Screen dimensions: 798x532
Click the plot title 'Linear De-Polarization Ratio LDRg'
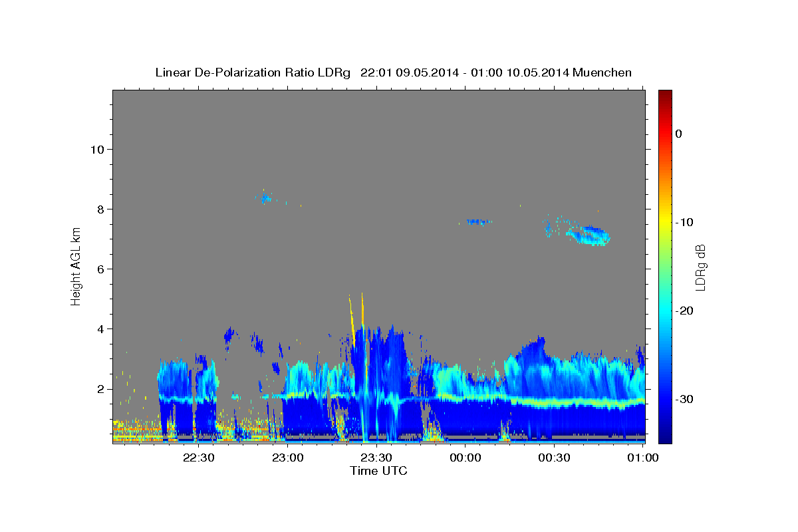253,72
